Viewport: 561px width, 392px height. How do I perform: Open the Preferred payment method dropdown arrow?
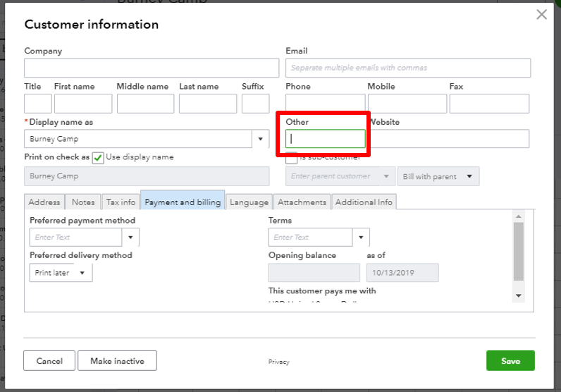coord(132,238)
